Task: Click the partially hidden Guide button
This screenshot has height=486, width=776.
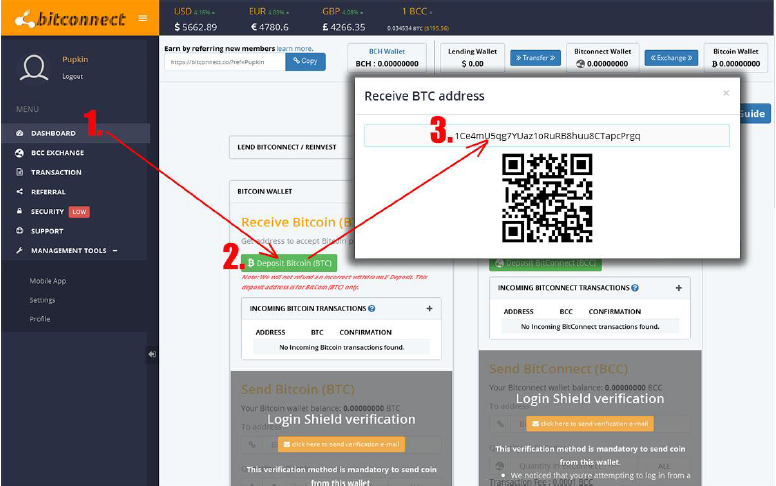Action: click(755, 113)
